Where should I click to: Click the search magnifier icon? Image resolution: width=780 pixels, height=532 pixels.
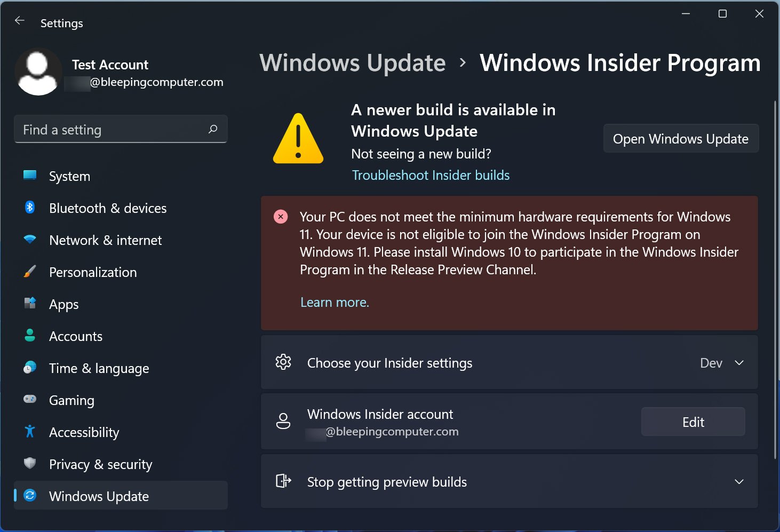pos(213,129)
